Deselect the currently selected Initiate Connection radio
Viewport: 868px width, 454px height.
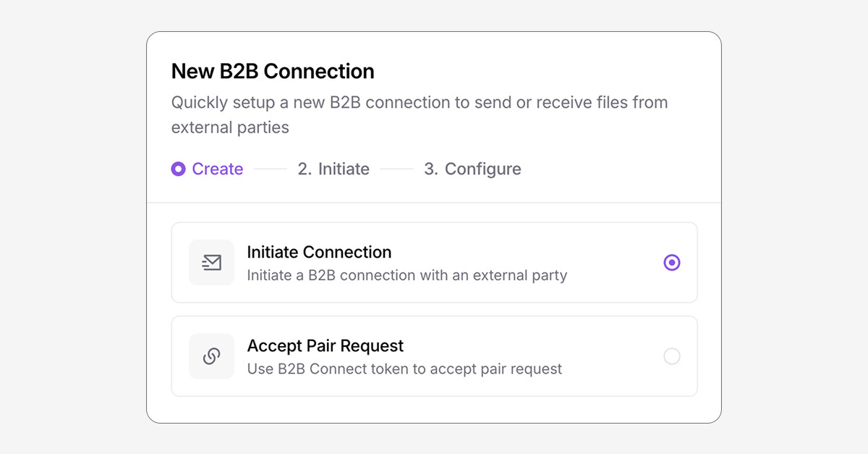coord(672,262)
